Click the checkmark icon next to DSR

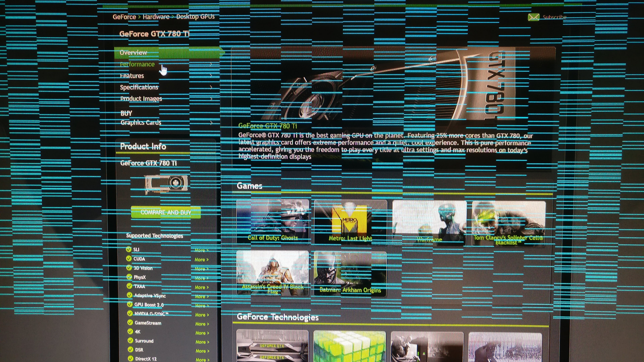click(130, 349)
